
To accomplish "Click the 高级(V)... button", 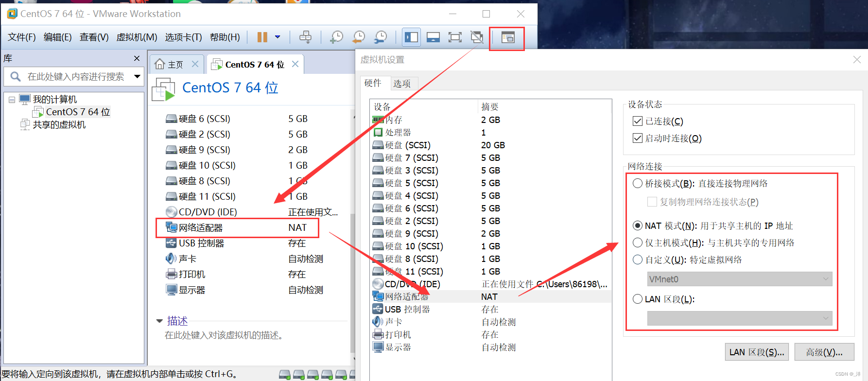I will click(824, 352).
